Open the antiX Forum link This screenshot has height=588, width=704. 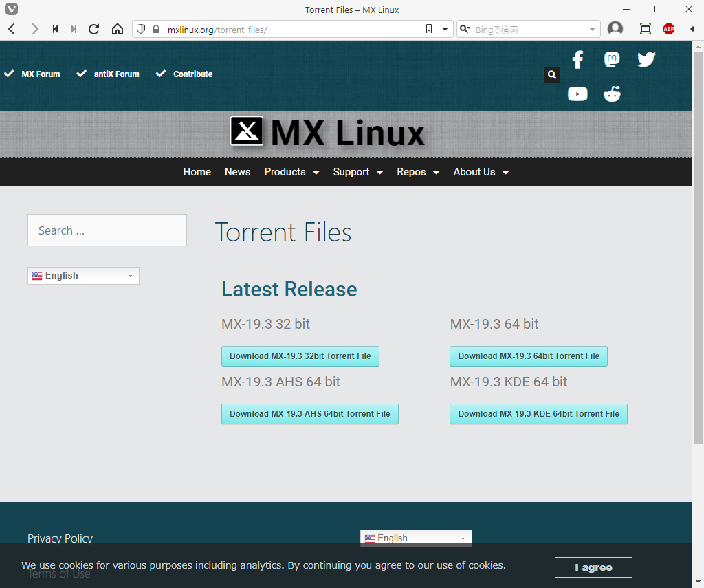tap(116, 74)
